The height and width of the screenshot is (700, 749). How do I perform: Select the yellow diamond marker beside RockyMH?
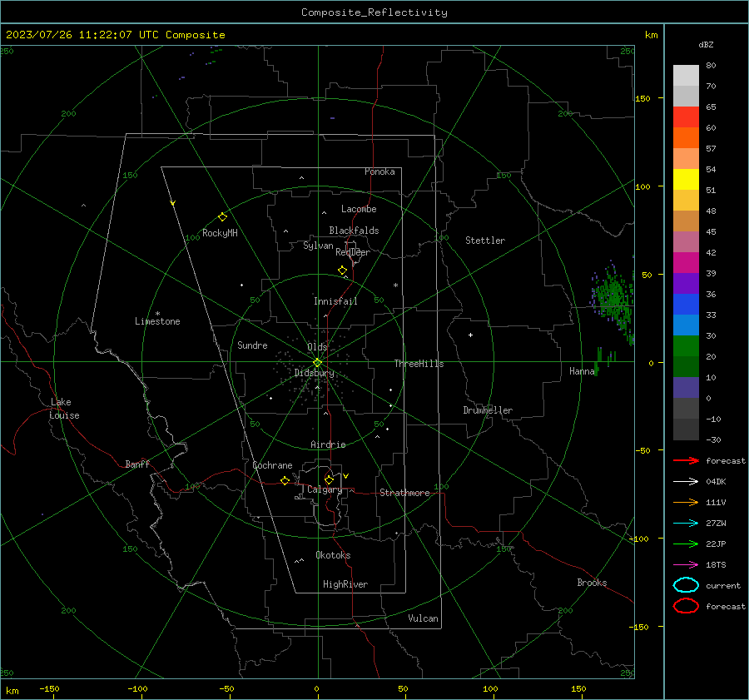coord(222,217)
